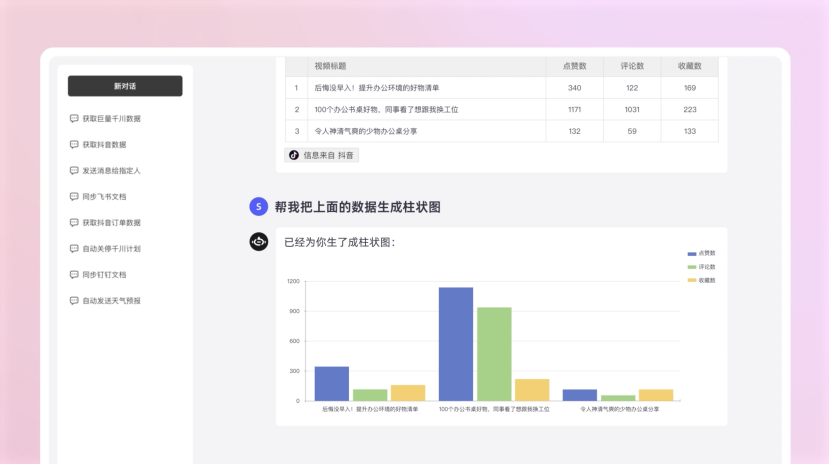829x465 pixels.
Task: Toggle 收藏数 series in chart legend
Action: tap(701, 280)
